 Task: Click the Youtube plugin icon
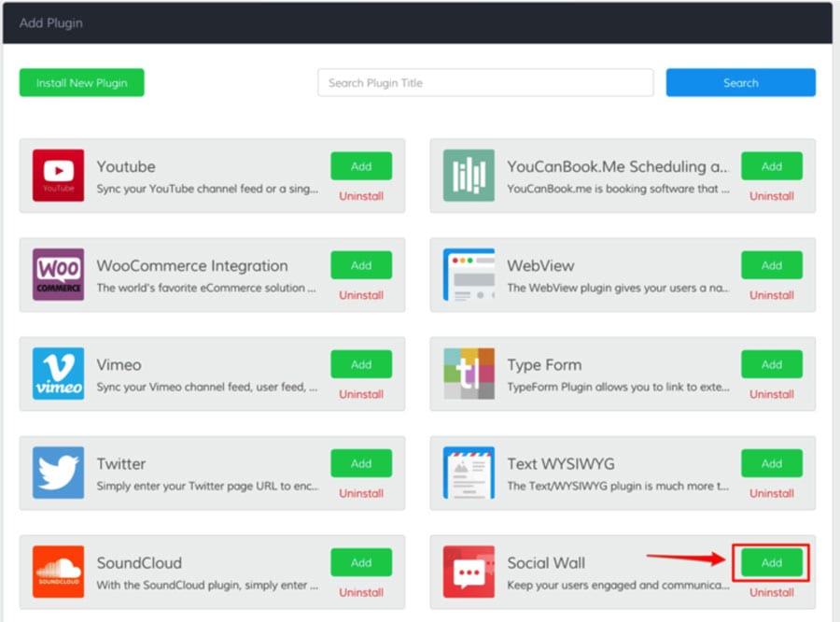(x=59, y=176)
